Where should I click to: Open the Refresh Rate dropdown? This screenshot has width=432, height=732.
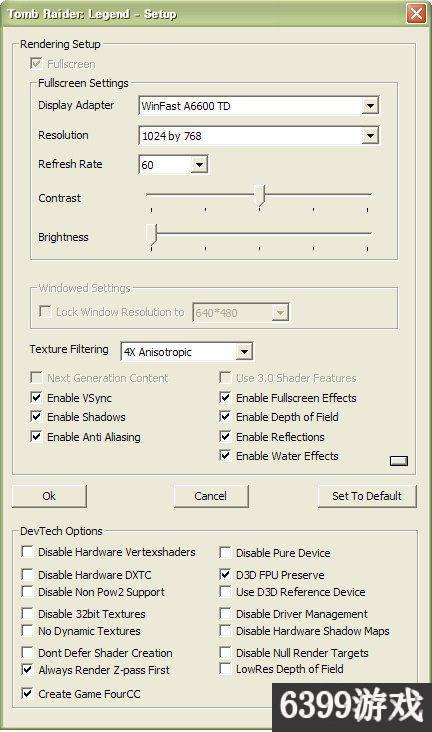point(199,165)
